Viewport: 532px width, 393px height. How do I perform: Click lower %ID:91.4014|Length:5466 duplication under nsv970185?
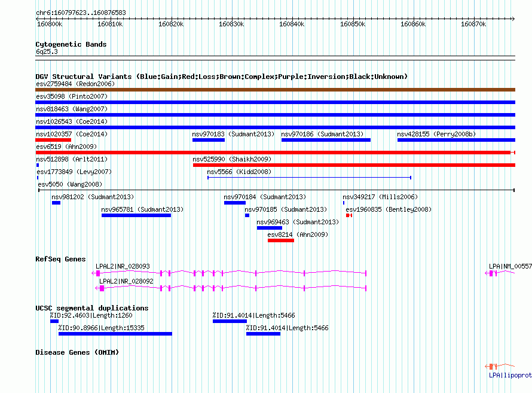coord(263,334)
